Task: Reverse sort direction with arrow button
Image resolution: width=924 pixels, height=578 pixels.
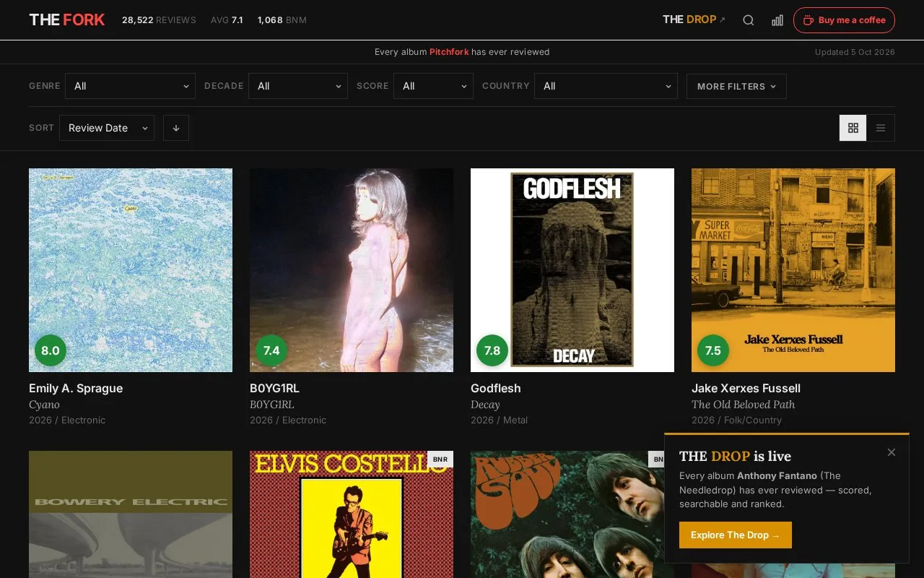Action: 176,128
